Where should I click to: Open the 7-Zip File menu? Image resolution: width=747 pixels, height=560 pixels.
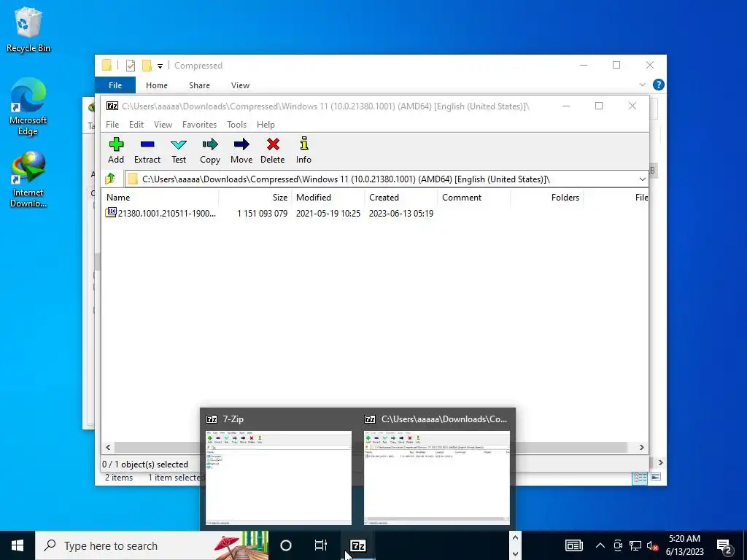click(112, 124)
